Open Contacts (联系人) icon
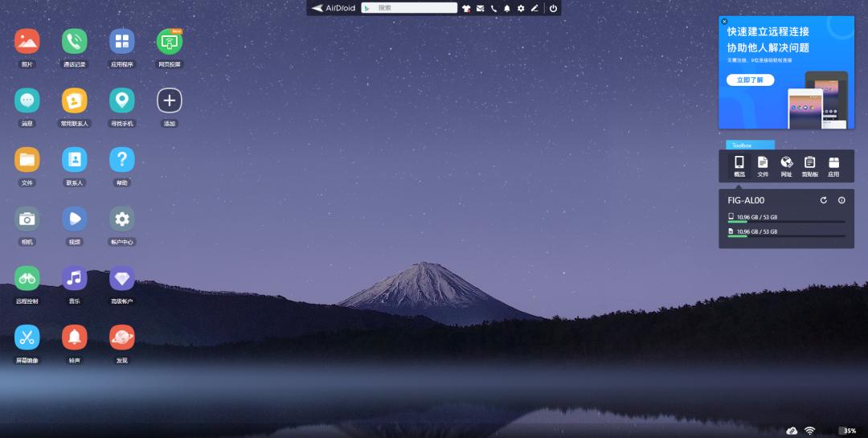The image size is (868, 438). coord(75,160)
